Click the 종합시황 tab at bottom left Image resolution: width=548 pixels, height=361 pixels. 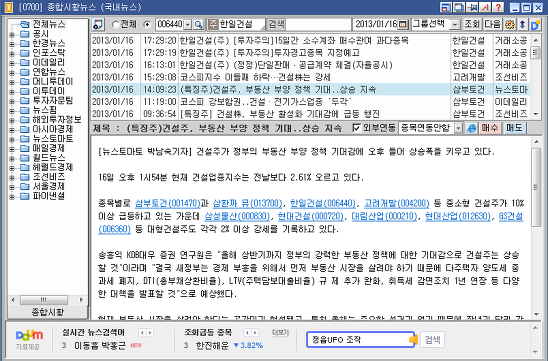[x=48, y=312]
